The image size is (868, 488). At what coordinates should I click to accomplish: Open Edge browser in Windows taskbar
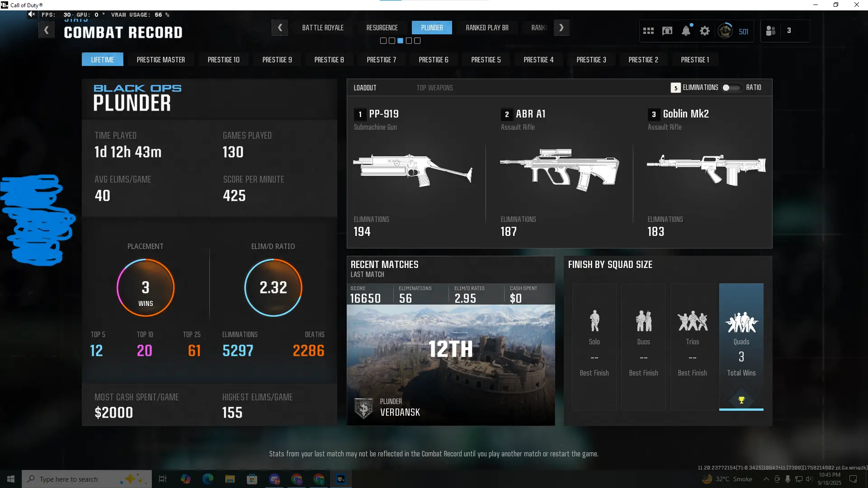(208, 479)
